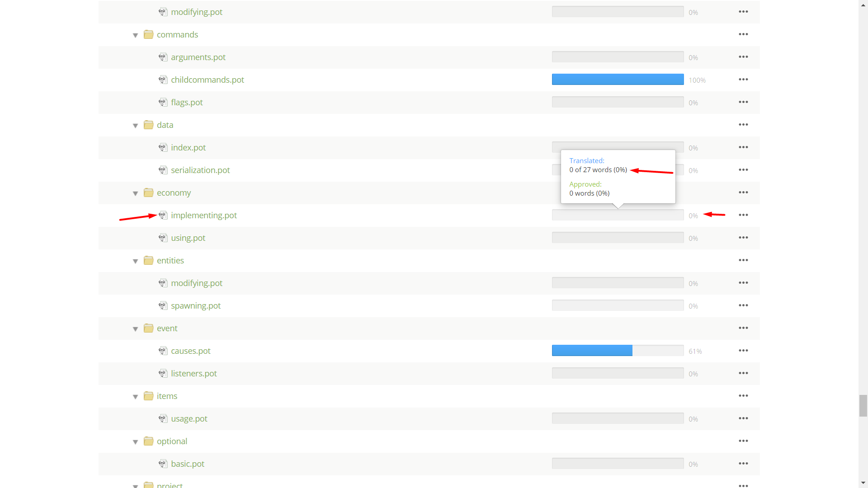Open the three-dot menu for the event folder
The image size is (868, 488).
[x=743, y=328]
